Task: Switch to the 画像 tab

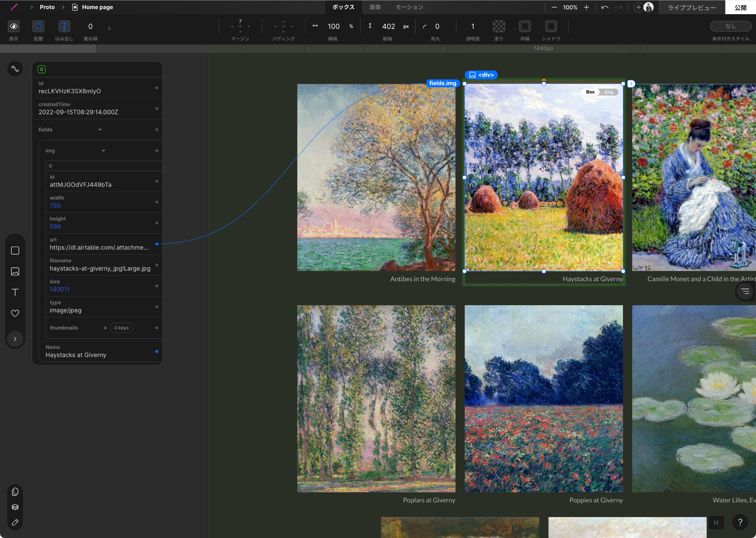Action: (375, 7)
